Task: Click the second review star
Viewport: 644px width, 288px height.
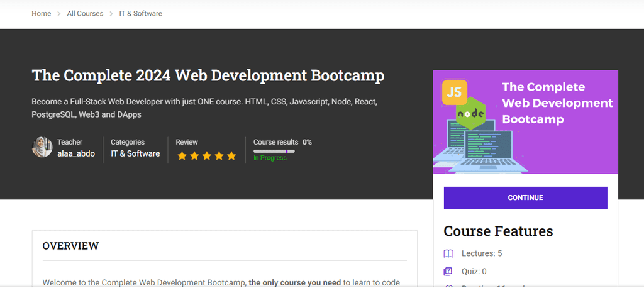Action: [194, 156]
